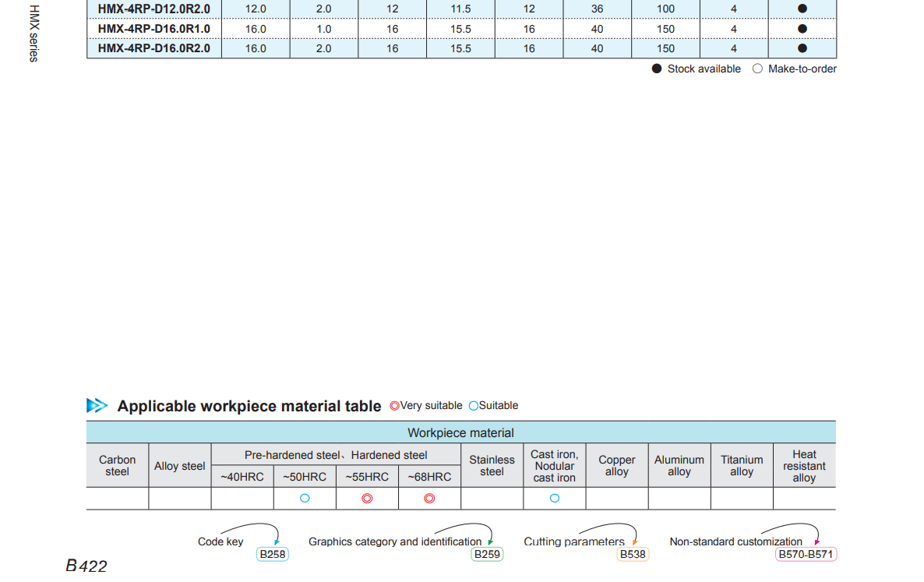
Task: Click the blue double-arrow icon beside the material table heading
Action: coord(97,406)
